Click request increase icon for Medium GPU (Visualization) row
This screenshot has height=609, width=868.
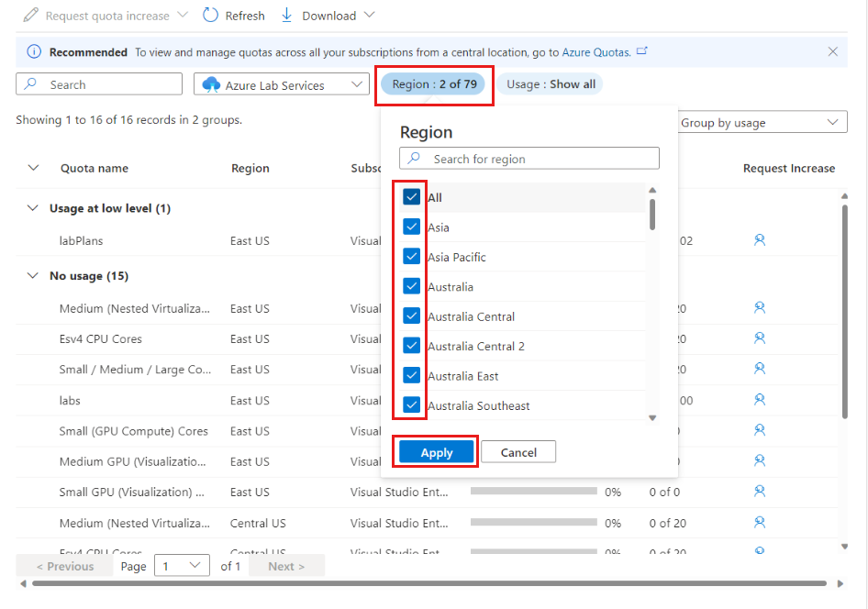coord(760,460)
